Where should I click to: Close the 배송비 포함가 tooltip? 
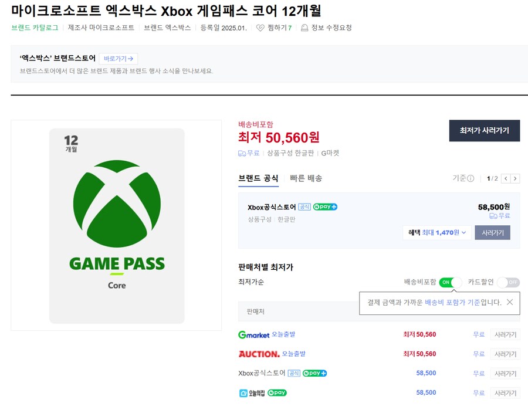click(510, 302)
